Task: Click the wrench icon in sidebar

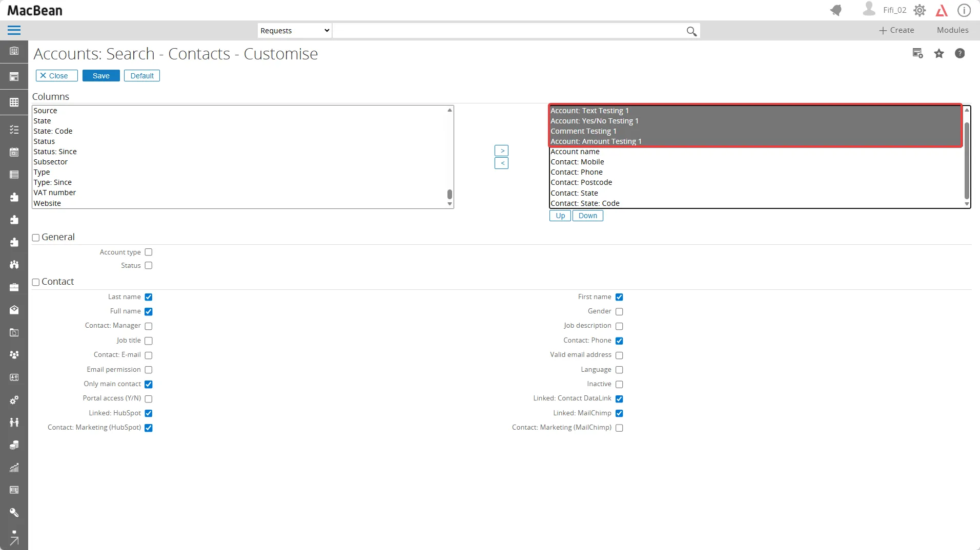Action: 14,513
